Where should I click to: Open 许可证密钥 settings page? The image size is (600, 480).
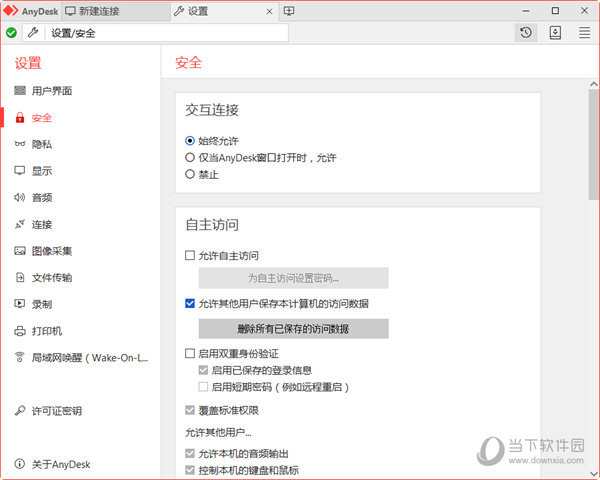(57, 411)
